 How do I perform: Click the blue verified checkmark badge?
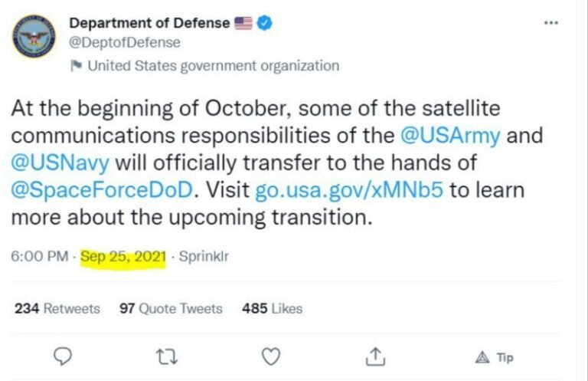click(265, 23)
